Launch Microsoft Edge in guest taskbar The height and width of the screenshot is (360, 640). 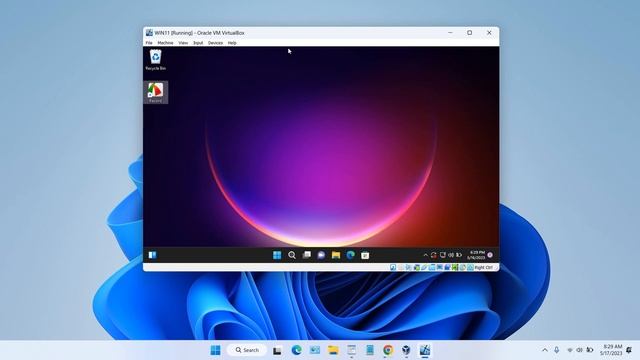tap(351, 255)
